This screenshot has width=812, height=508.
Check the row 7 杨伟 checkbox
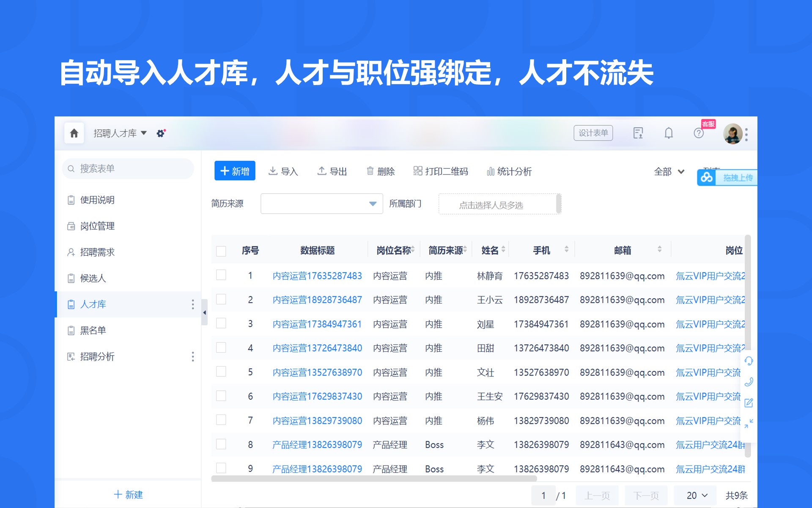point(221,420)
